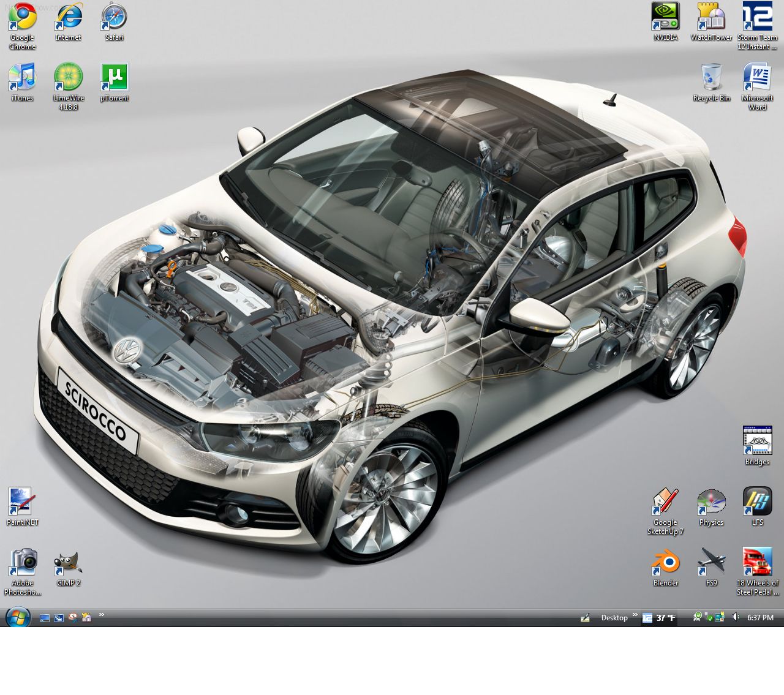The height and width of the screenshot is (695, 784).
Task: Click the 37 °F weather taskbar button
Action: [659, 618]
